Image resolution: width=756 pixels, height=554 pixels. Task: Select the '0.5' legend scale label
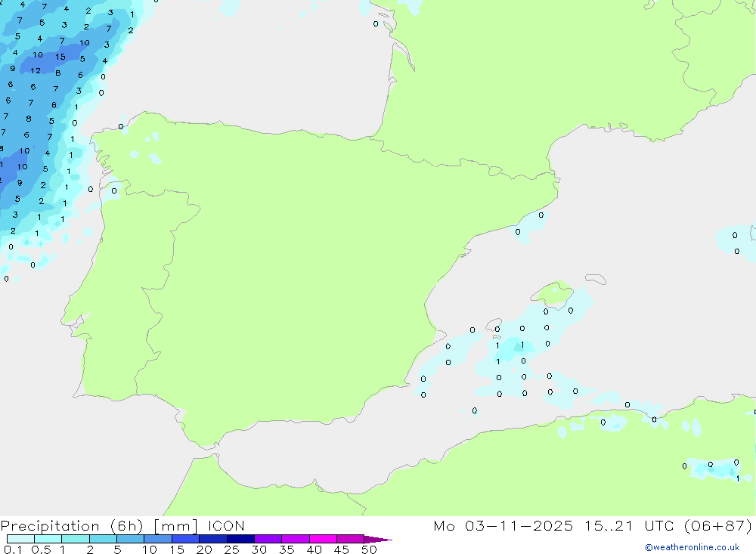[x=41, y=549]
